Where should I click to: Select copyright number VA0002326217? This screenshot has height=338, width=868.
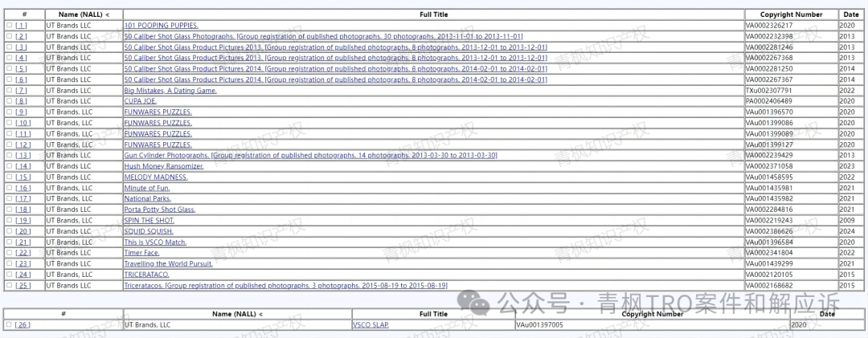[769, 26]
